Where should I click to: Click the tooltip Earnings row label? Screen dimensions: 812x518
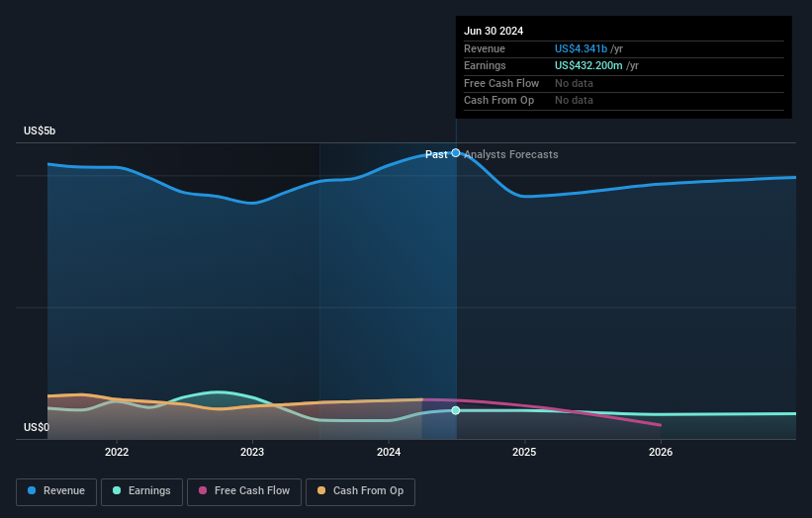pos(485,65)
